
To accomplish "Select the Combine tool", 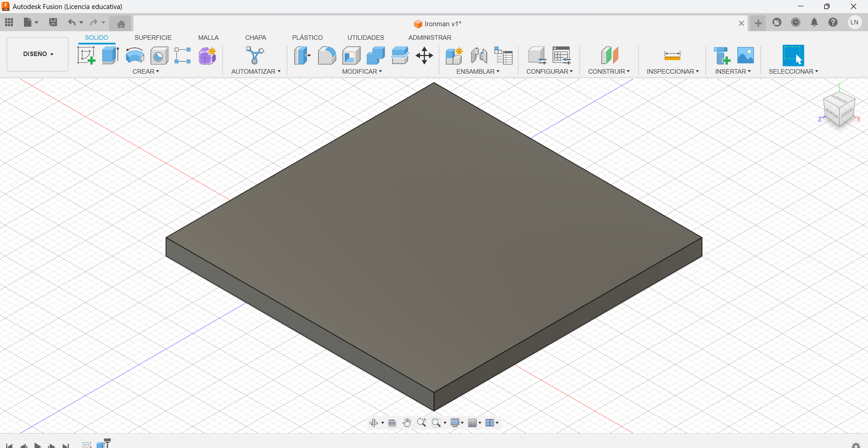I will click(x=376, y=56).
